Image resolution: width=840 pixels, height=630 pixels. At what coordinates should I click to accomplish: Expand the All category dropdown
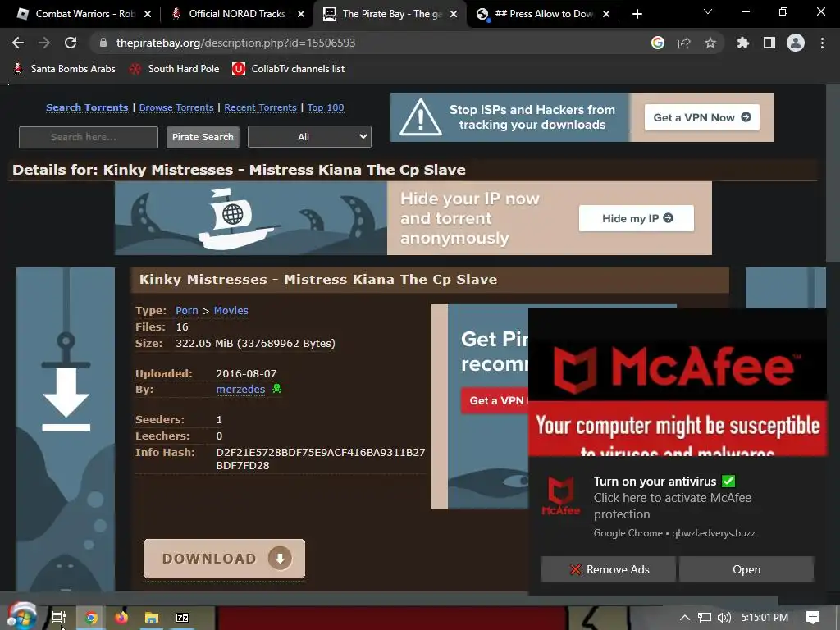coord(309,137)
